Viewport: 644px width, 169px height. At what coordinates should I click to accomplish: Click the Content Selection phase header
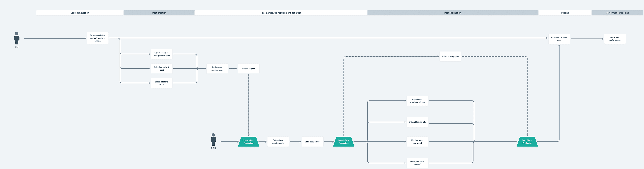(x=80, y=13)
